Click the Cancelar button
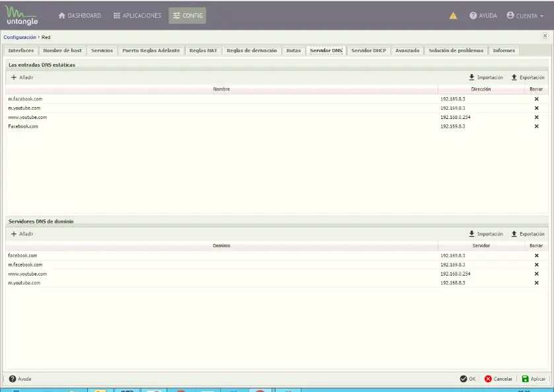This screenshot has width=554, height=392. [498, 379]
